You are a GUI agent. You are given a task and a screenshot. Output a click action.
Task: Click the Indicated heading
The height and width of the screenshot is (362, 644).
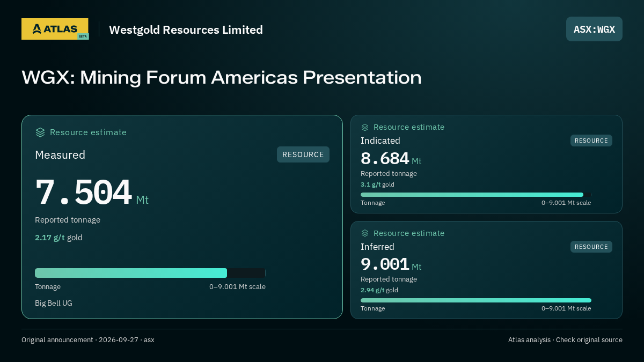pos(380,141)
